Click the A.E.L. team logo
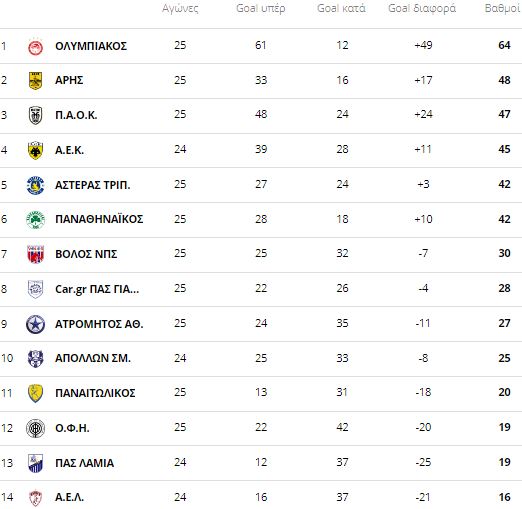The image size is (522, 509). (35, 498)
